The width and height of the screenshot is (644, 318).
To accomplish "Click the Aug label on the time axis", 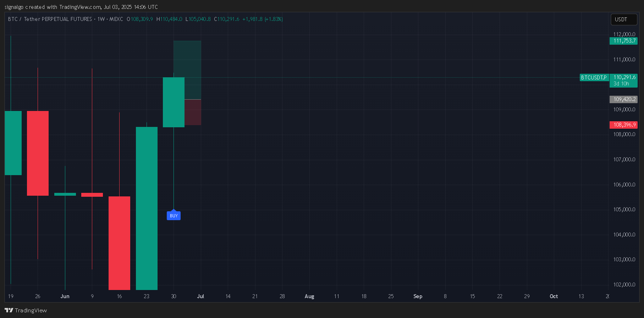I will tap(309, 296).
